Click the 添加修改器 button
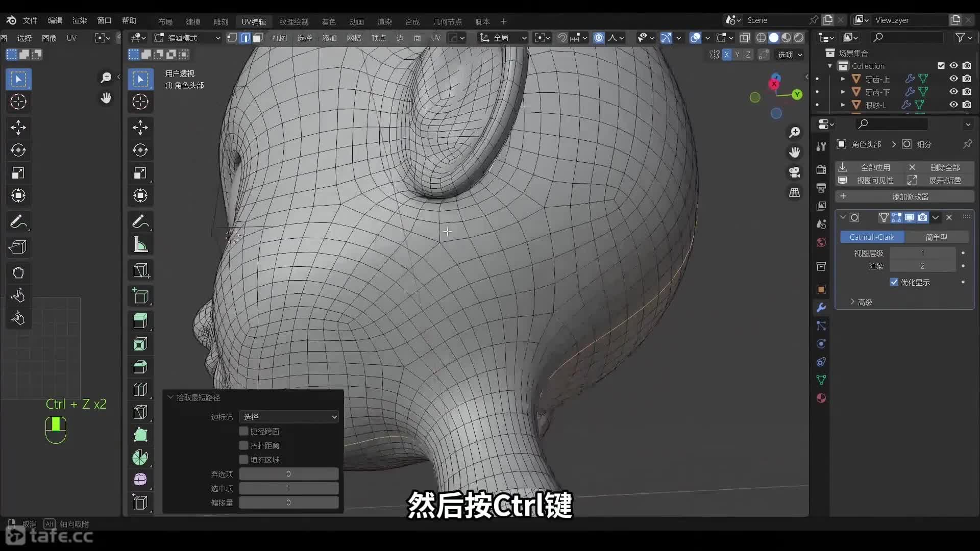 (x=904, y=196)
